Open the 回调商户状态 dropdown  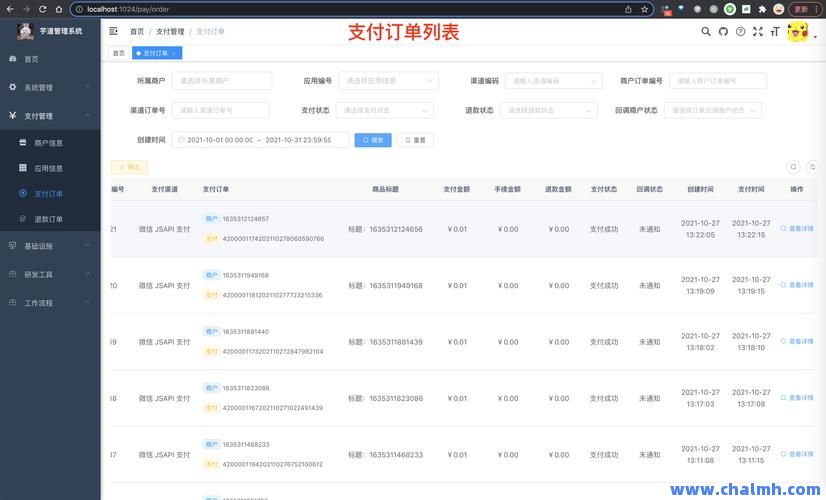click(x=713, y=110)
